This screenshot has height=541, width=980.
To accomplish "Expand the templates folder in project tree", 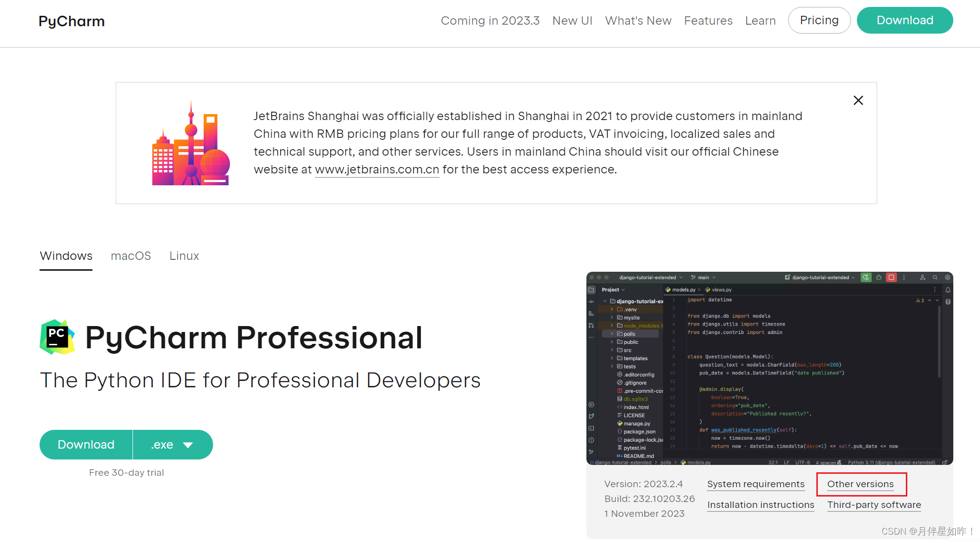I will (x=612, y=359).
